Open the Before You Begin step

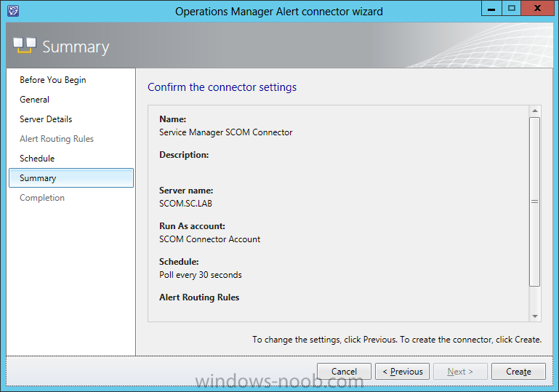[53, 80]
